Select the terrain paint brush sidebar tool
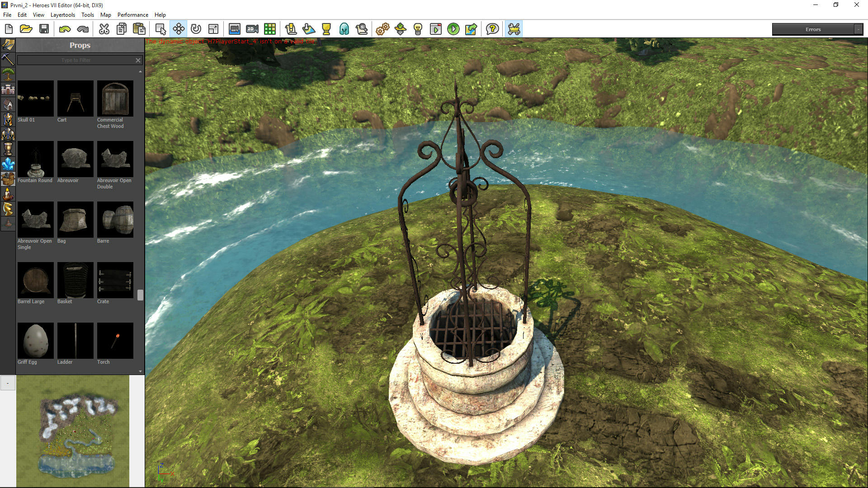Screen dimensions: 868x488 pos(8,45)
